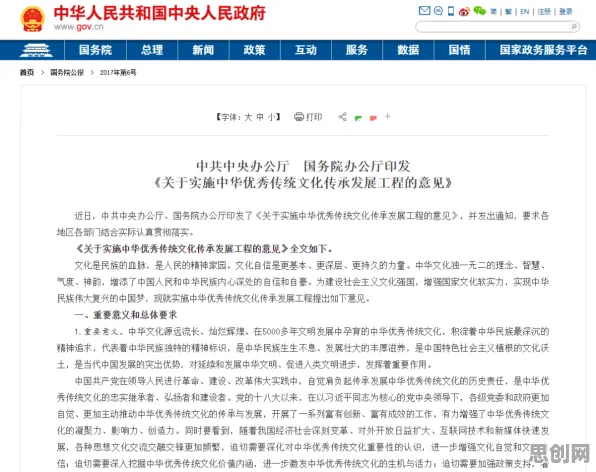Click the 首页 breadcrumb link
This screenshot has width=596, height=472.
27,72
